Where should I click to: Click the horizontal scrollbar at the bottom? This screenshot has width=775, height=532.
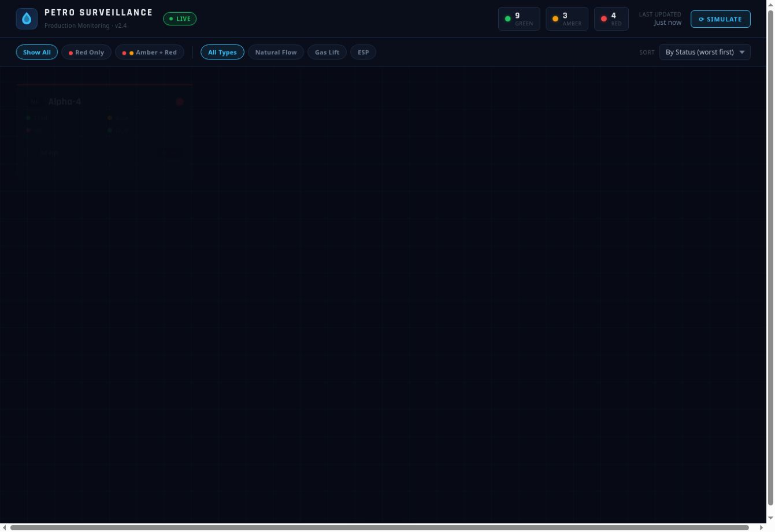pyautogui.click(x=380, y=527)
